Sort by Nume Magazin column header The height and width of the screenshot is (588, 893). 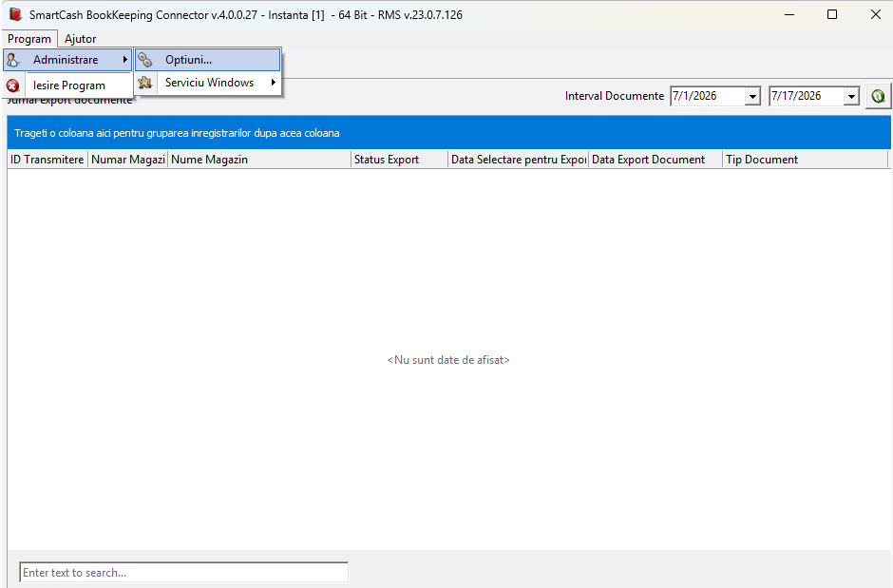click(259, 160)
